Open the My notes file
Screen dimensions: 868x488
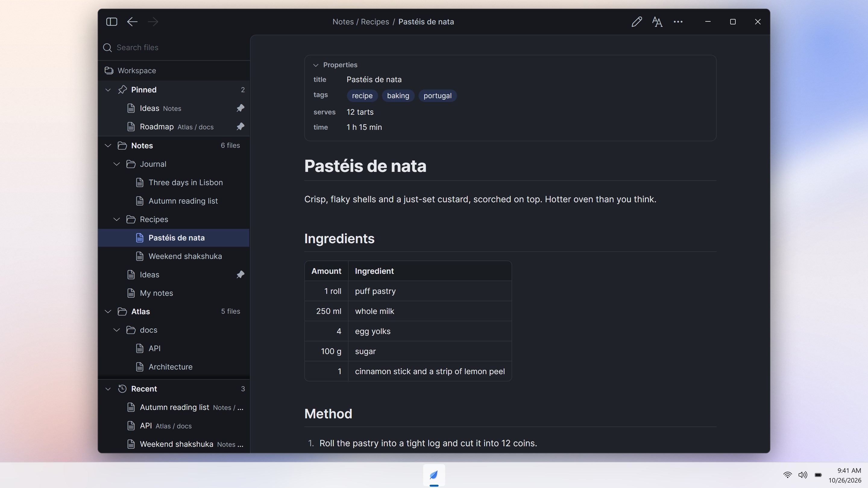[x=174, y=293]
